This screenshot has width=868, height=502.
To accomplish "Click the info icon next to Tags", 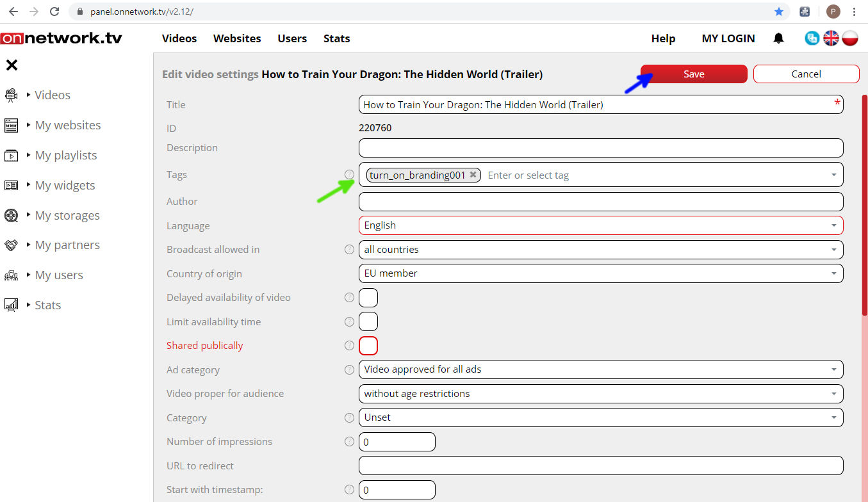I will (349, 174).
